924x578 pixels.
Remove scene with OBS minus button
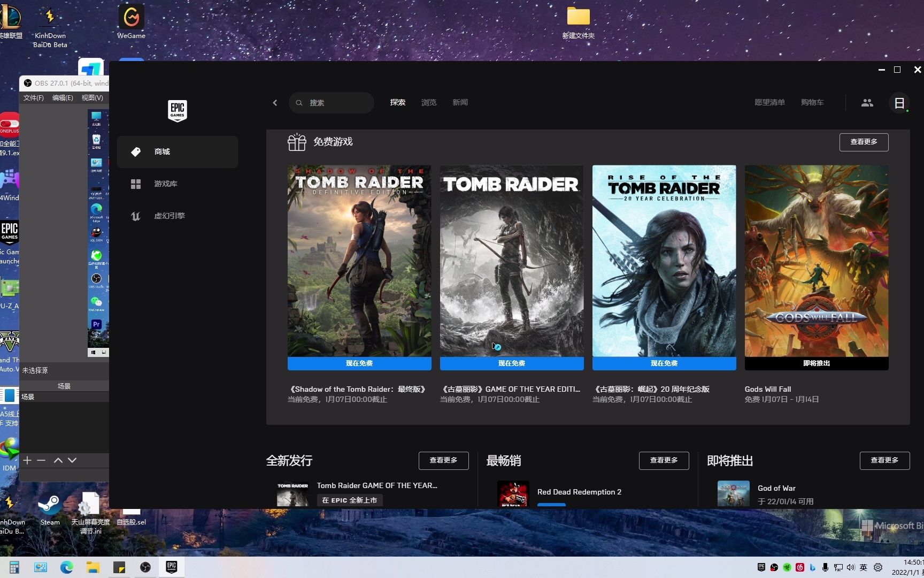click(x=41, y=460)
